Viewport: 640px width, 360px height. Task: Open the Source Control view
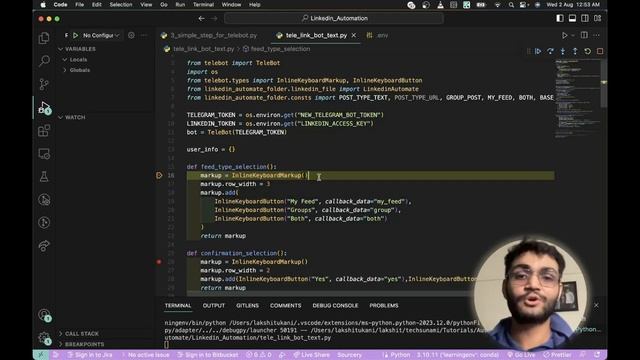point(44,84)
